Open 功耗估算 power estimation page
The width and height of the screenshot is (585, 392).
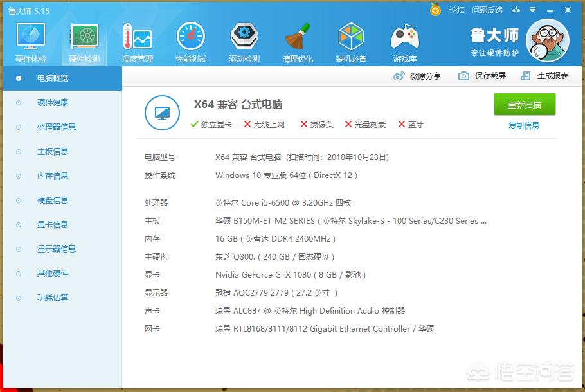[x=52, y=298]
